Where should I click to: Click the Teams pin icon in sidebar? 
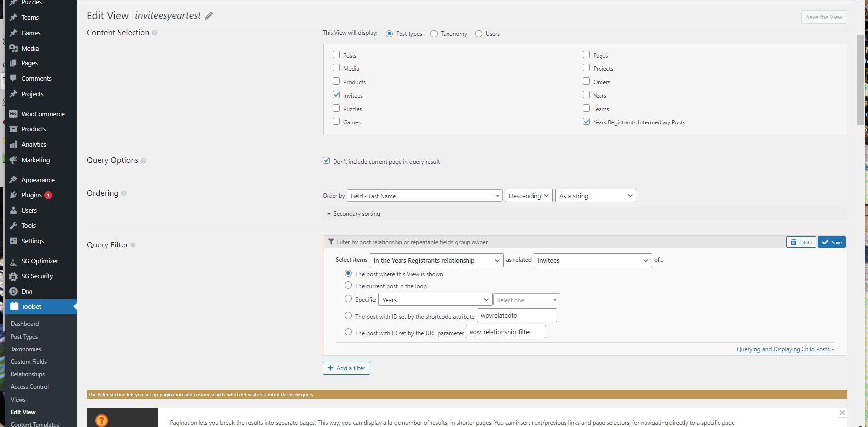[x=13, y=17]
